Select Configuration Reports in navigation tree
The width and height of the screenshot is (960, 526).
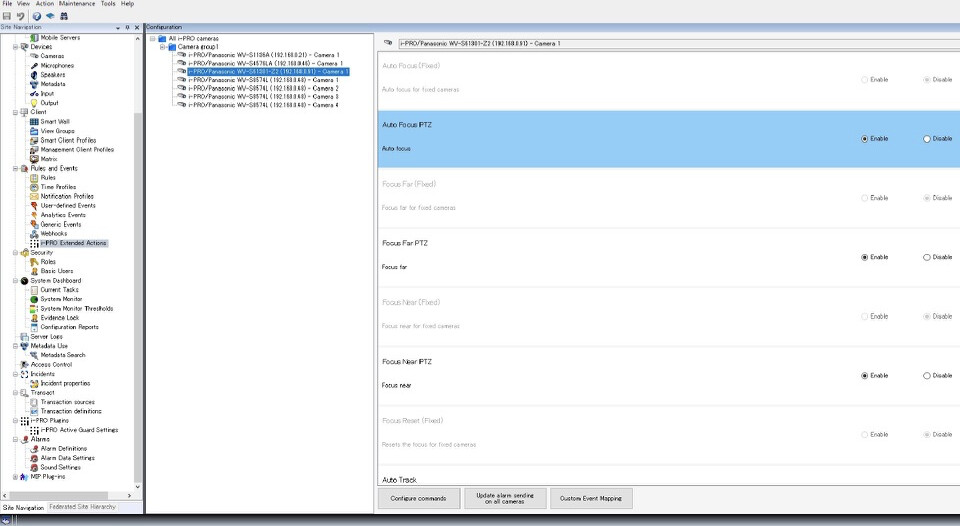pos(70,327)
